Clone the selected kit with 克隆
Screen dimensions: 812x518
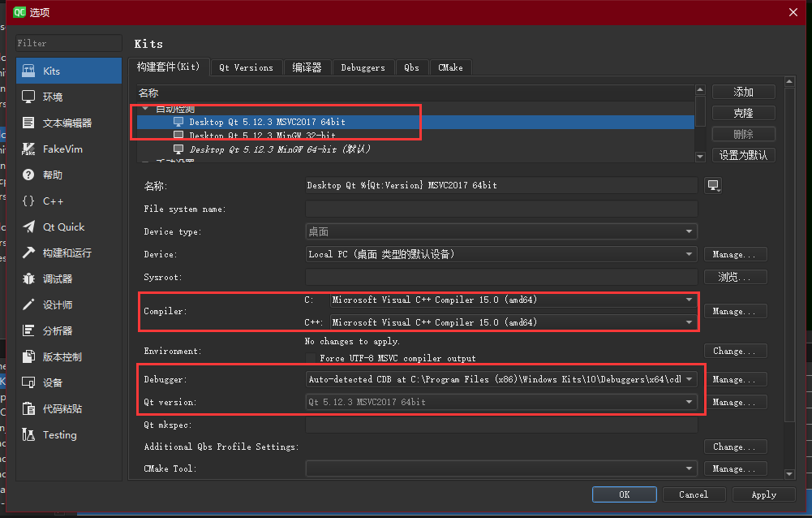[742, 113]
